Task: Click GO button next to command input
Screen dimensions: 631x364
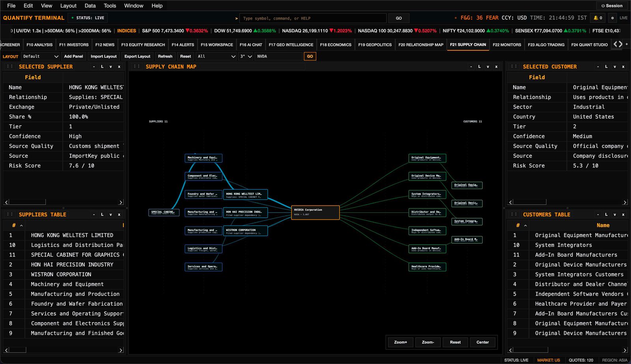Action: 399,18
